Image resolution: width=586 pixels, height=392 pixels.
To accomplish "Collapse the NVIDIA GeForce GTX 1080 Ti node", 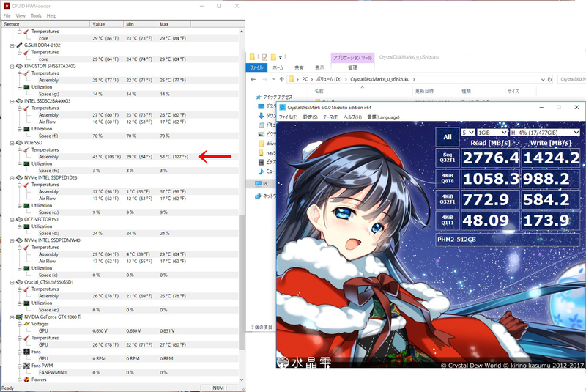I will pos(12,317).
